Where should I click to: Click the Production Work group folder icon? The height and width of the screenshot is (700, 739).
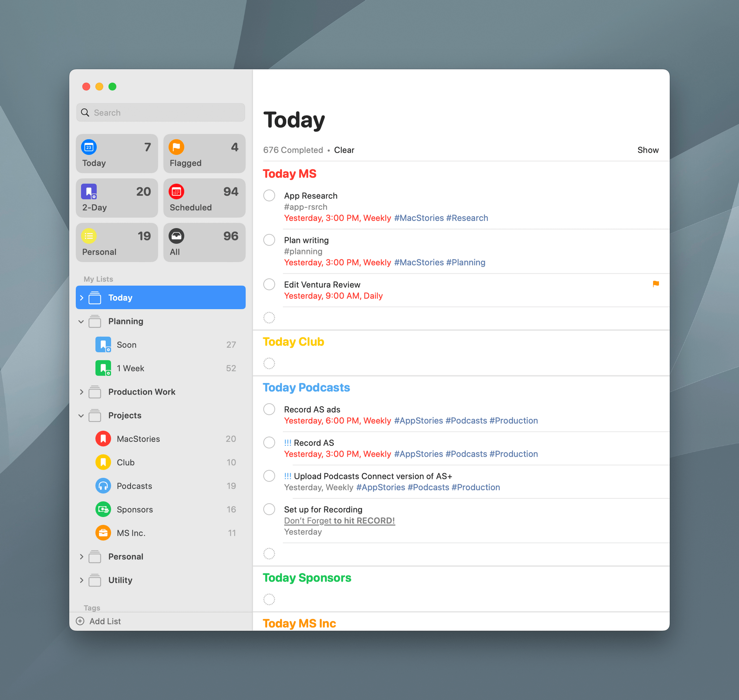95,391
